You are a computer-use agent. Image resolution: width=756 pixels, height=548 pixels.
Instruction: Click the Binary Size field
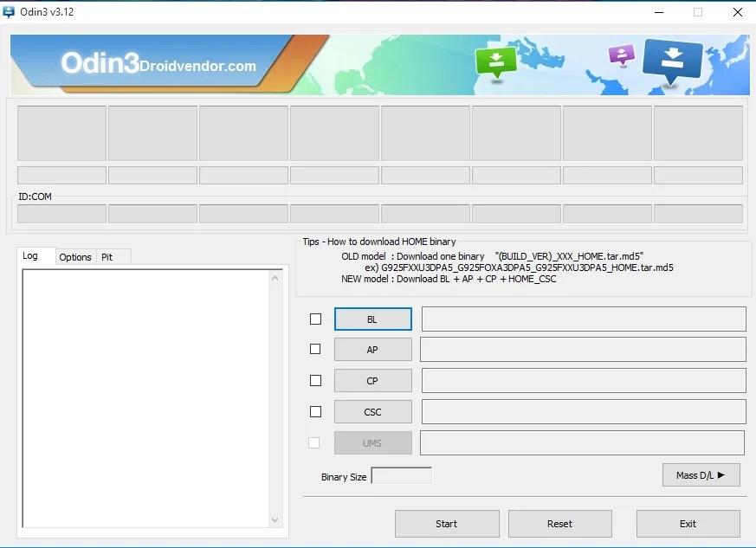coord(402,476)
